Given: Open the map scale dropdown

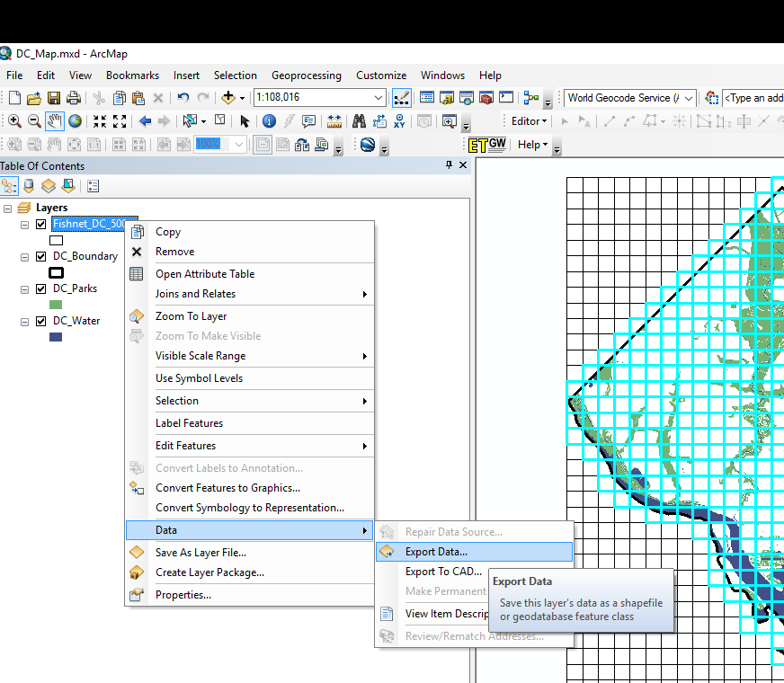Looking at the screenshot, I should click(379, 98).
